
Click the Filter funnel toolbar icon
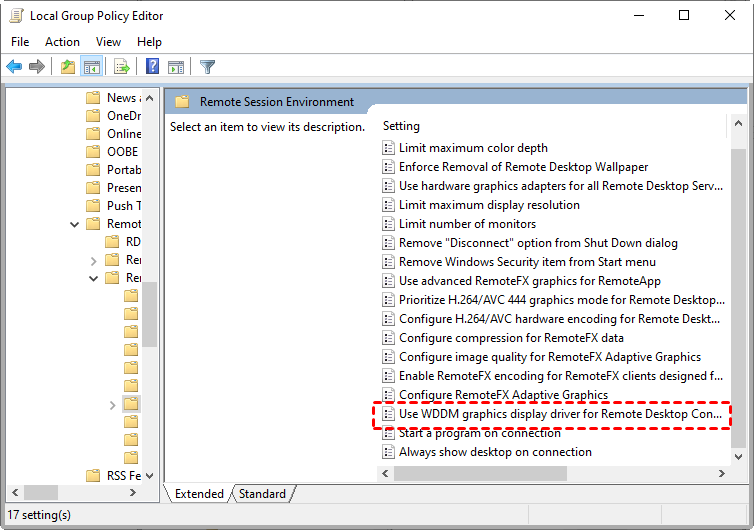[x=207, y=67]
